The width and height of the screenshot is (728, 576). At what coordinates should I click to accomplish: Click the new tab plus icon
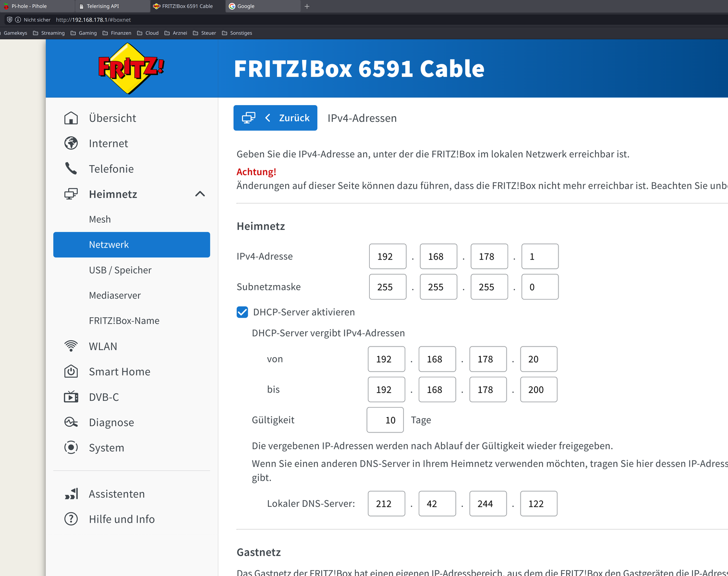coord(307,6)
